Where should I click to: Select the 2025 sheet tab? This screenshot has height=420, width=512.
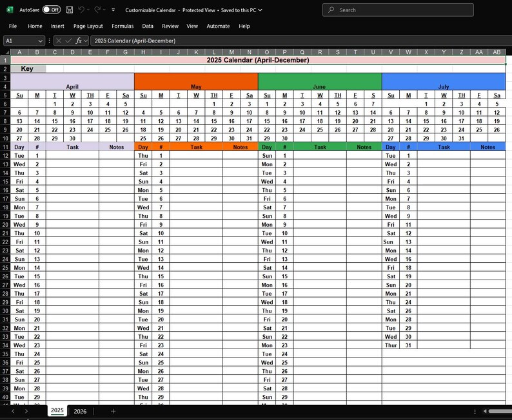coord(57,410)
